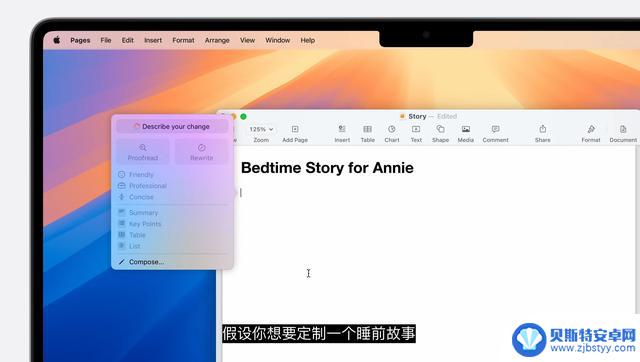The height and width of the screenshot is (362, 640).
Task: Open the Pages application menu
Action: (80, 40)
